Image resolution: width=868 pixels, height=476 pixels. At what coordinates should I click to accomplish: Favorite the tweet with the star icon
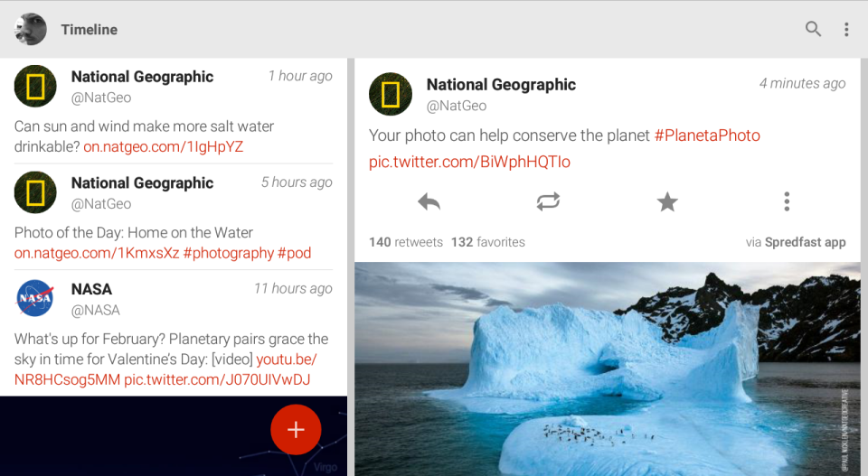(x=667, y=201)
